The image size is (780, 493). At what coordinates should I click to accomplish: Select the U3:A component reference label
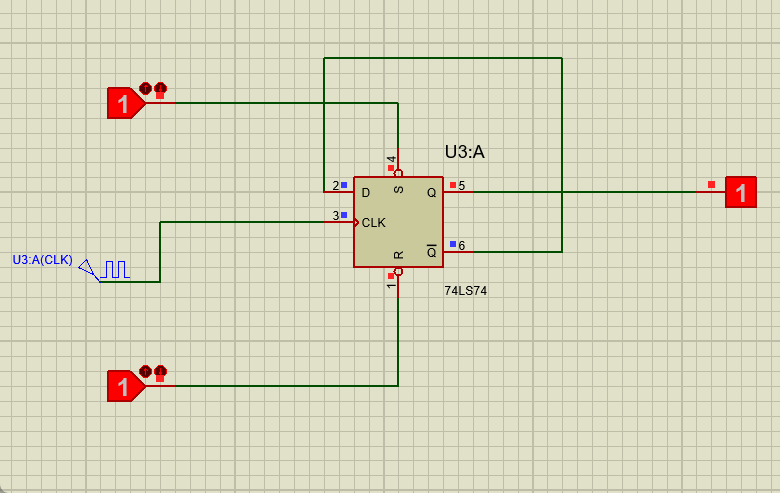tap(464, 152)
